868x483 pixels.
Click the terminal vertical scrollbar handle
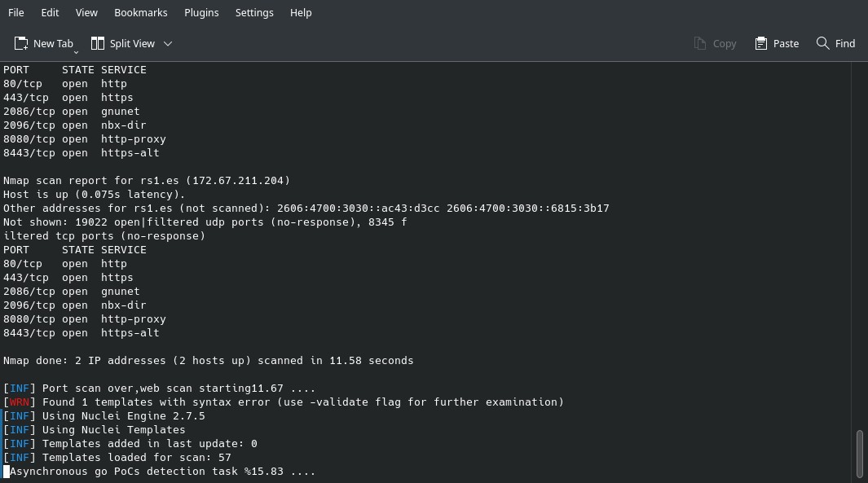[859, 454]
